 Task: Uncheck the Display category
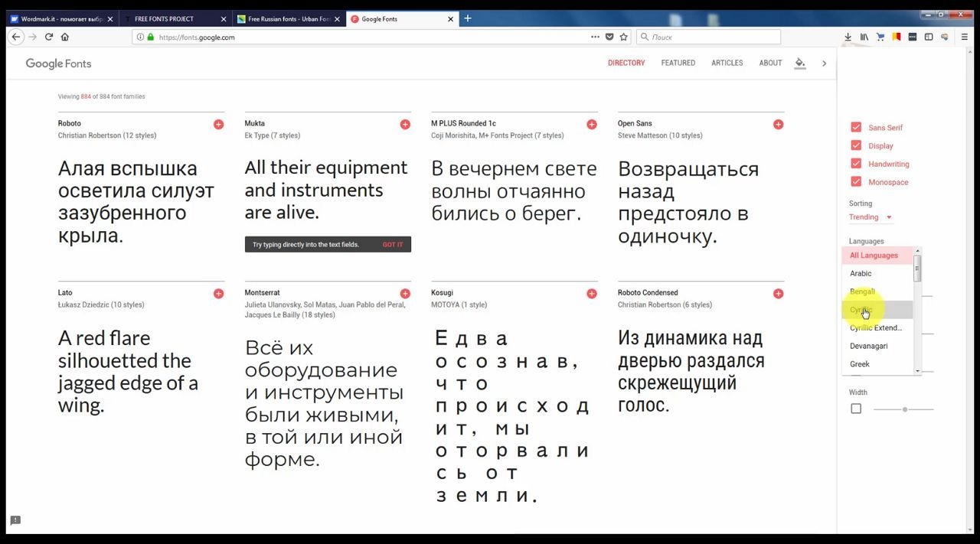coord(856,145)
